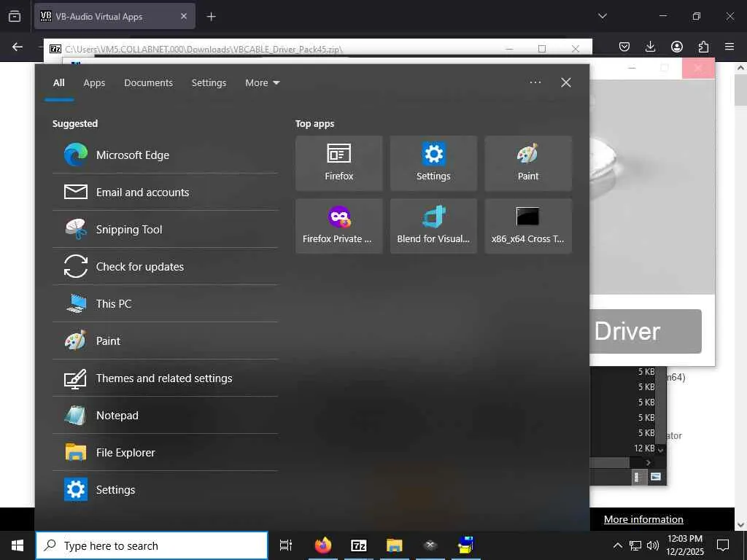Viewport: 747px width, 560px height.
Task: Open Firefox list all tabs dropdown
Action: (x=603, y=16)
